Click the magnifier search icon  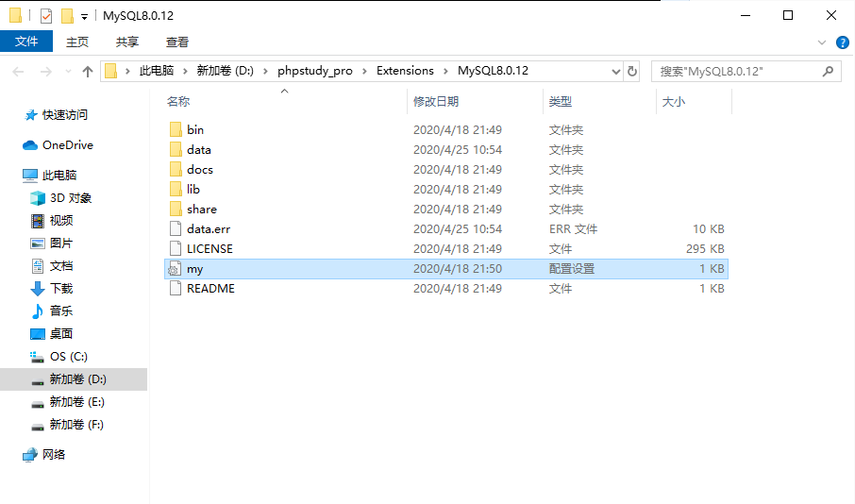point(828,72)
